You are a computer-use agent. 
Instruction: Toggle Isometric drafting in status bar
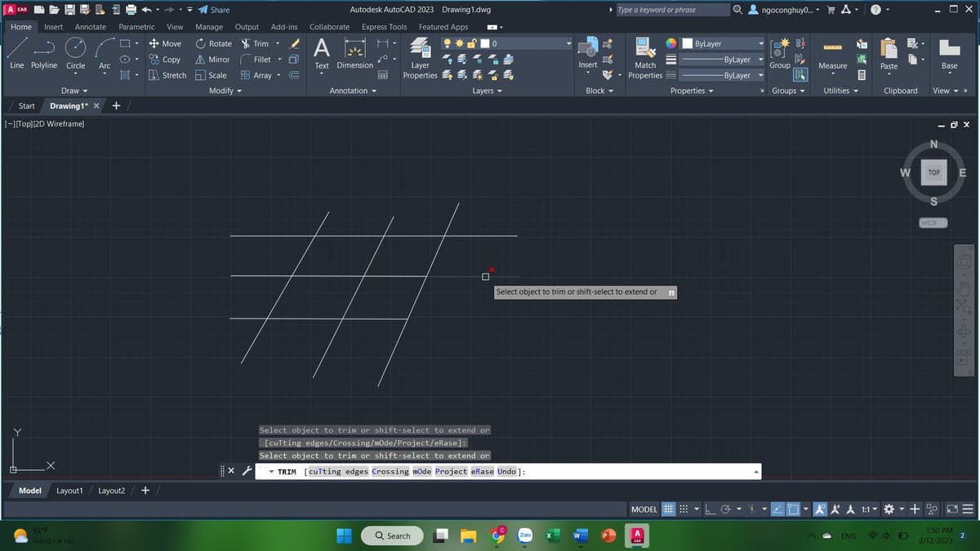(x=752, y=509)
